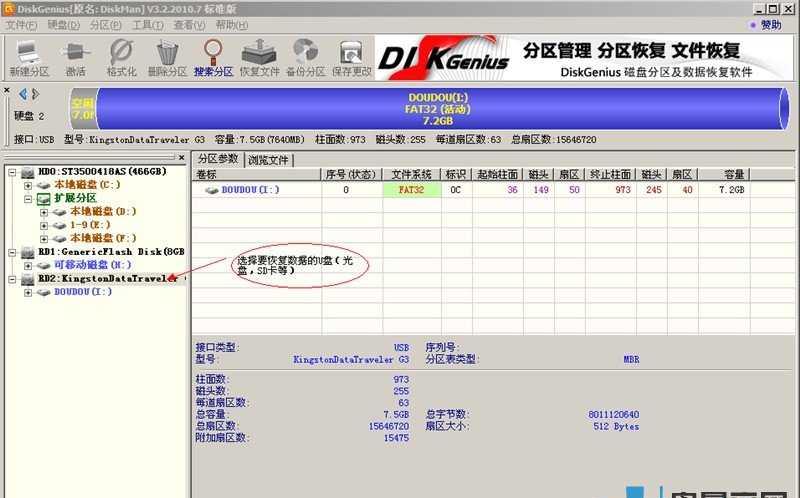Click the 标识 column header
This screenshot has width=800, height=498.
coord(456,175)
